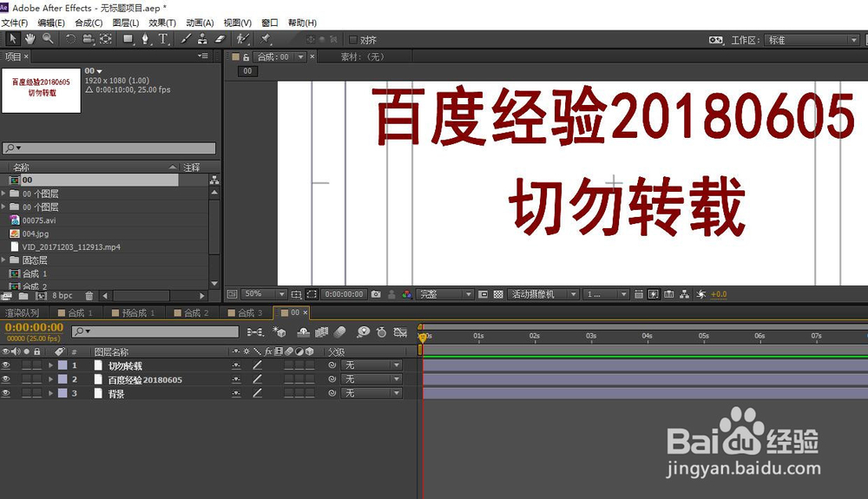Select the Pen tool
The image size is (868, 499).
click(x=145, y=39)
